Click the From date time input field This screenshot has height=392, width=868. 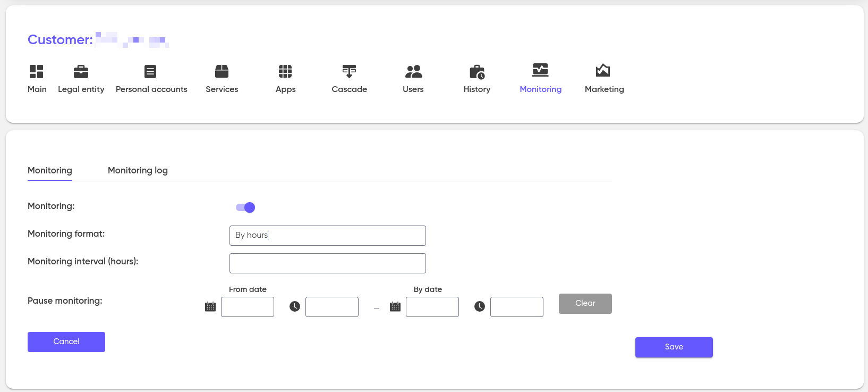coord(332,307)
